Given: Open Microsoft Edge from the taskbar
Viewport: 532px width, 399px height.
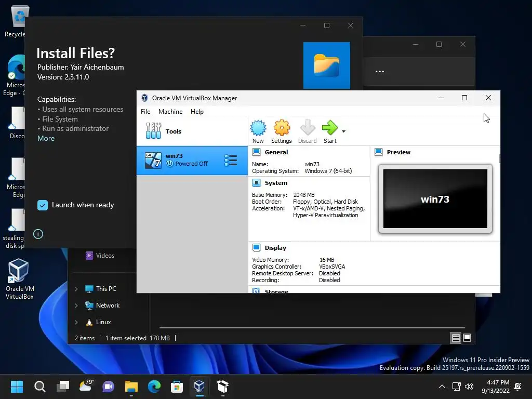Looking at the screenshot, I should (154, 387).
